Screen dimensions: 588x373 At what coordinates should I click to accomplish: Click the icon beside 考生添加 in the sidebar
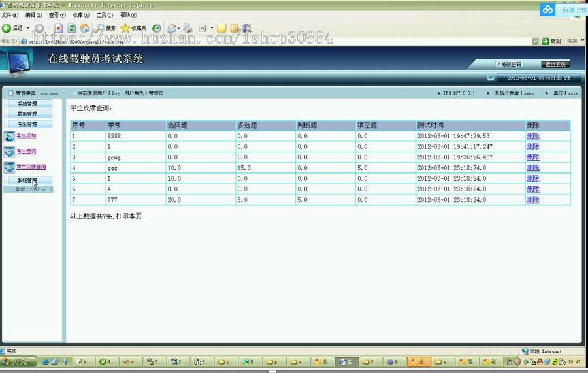coord(9,137)
